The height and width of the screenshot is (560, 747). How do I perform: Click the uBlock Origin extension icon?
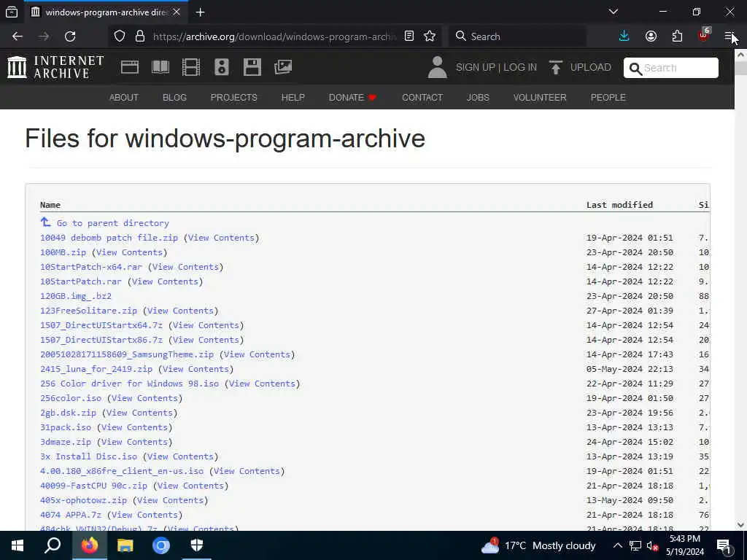click(704, 35)
